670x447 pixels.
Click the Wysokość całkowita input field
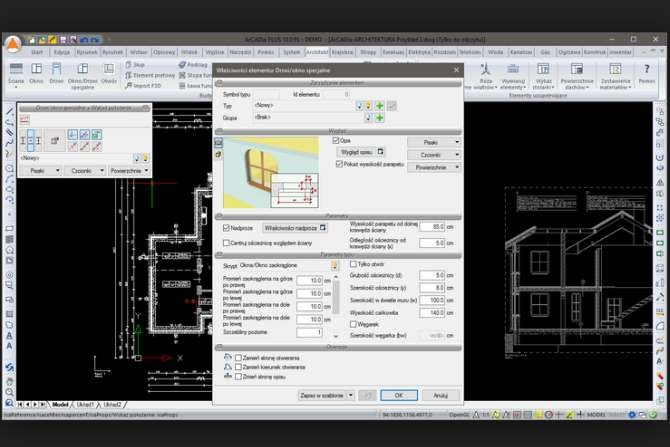pos(432,312)
